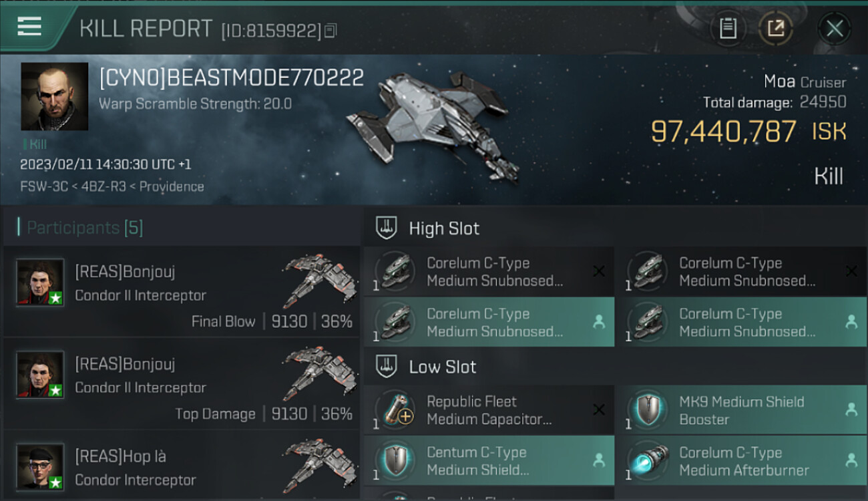Open first Bonjouj participant portrait

pos(40,282)
